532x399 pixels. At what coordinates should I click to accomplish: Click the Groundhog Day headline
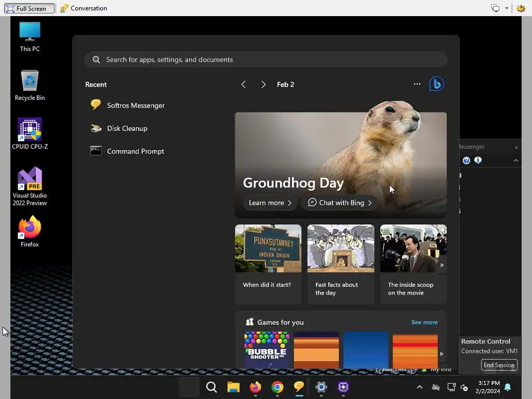coord(293,183)
